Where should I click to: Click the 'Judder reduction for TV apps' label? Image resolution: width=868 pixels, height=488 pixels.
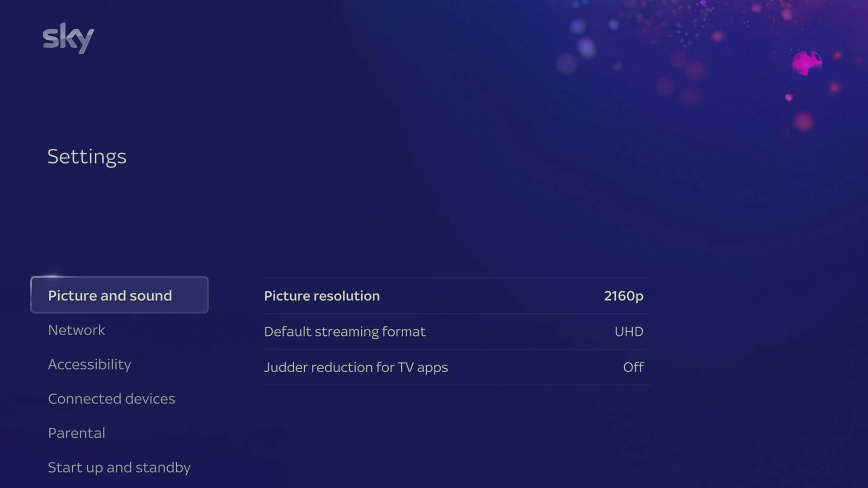click(356, 367)
